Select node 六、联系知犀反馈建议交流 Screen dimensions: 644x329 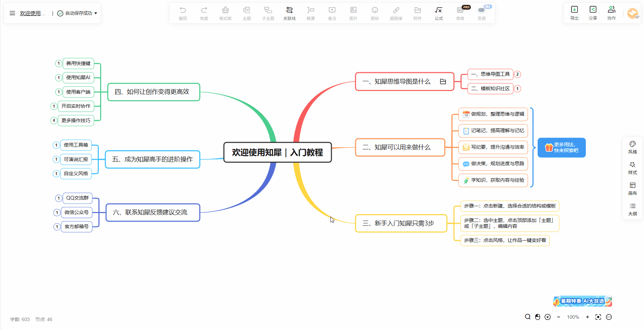pyautogui.click(x=153, y=212)
